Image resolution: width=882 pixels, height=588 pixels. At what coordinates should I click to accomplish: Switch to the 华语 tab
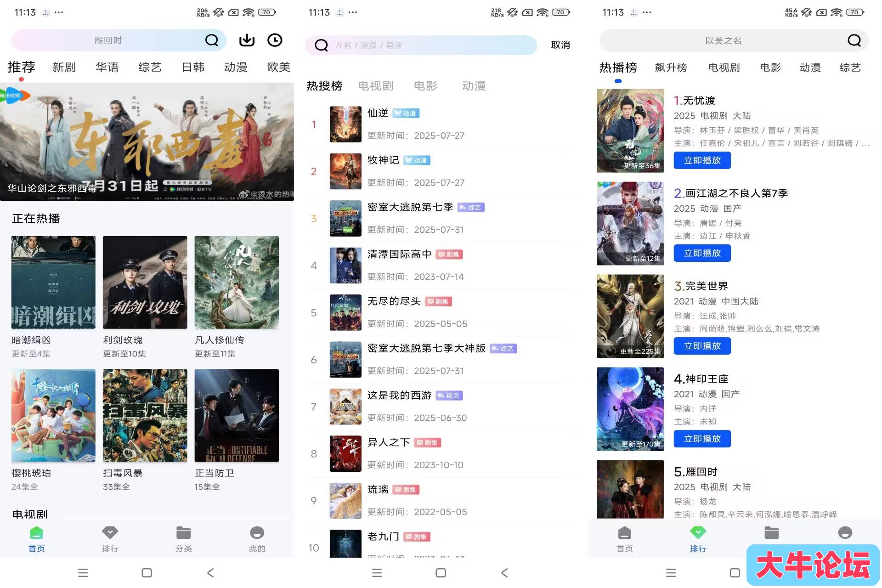pyautogui.click(x=107, y=67)
